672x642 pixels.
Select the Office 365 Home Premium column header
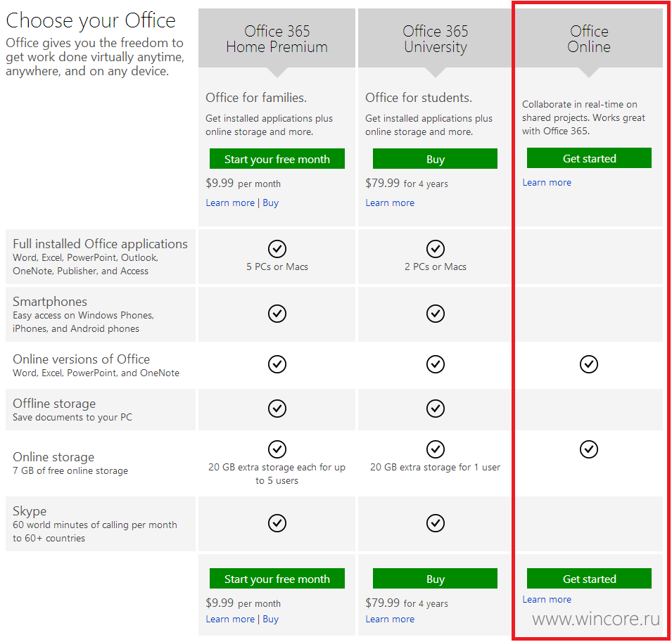[x=277, y=39]
